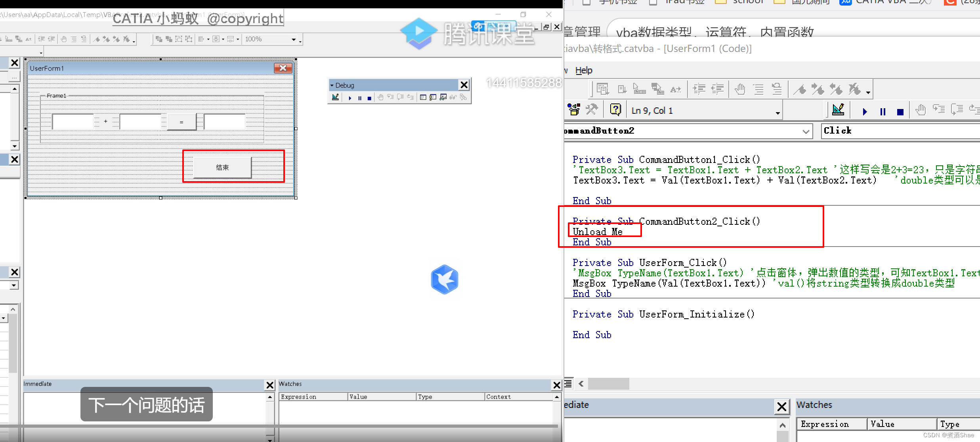Expand the Debug toolbar title dropdown arrow

tap(332, 85)
